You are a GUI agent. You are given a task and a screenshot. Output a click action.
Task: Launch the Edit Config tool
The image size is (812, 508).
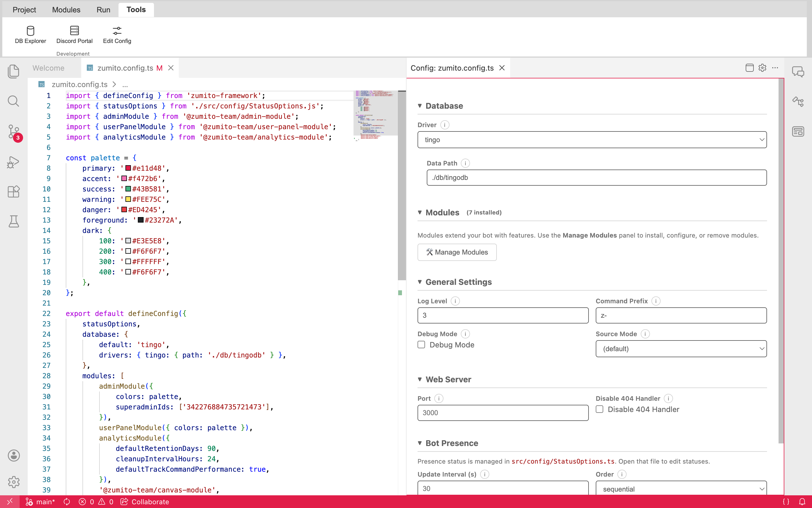(x=117, y=35)
